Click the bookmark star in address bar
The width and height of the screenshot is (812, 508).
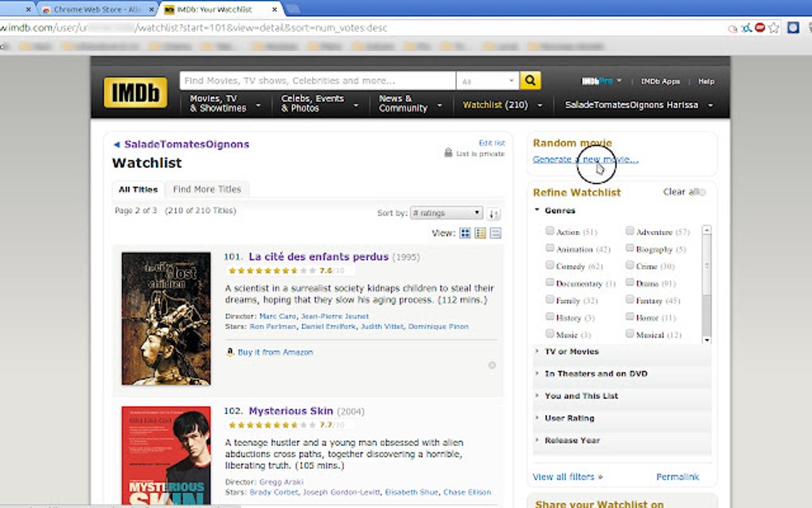tap(774, 28)
